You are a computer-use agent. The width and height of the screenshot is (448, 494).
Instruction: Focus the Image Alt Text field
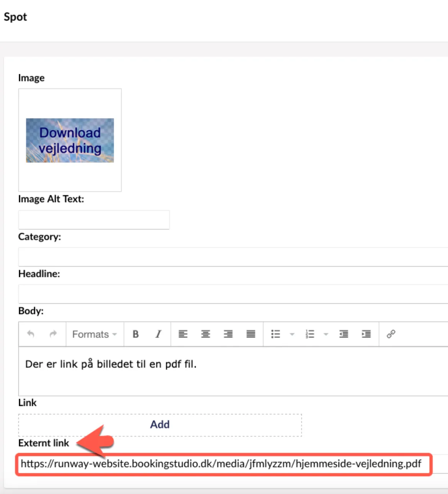coord(94,220)
